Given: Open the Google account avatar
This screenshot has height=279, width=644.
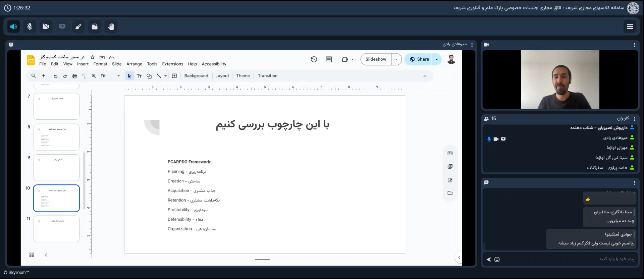Looking at the screenshot, I should point(451,59).
